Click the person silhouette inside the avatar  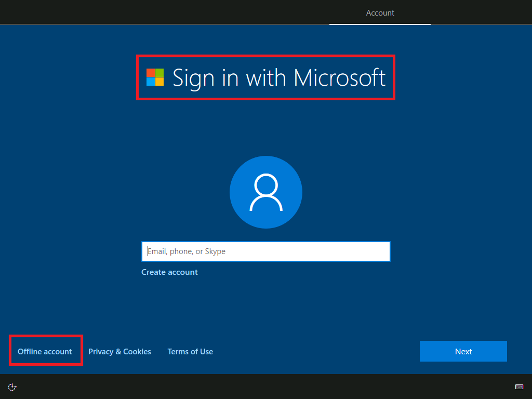(266, 192)
